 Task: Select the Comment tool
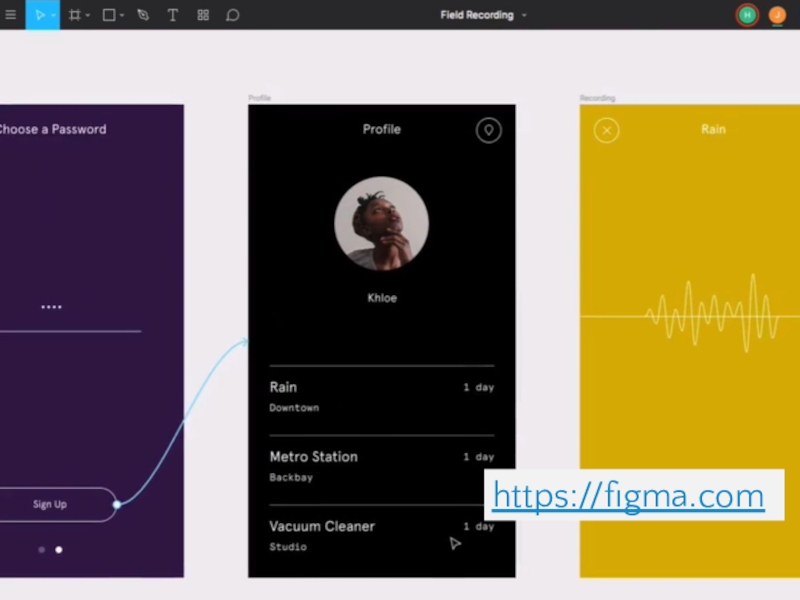coord(233,15)
